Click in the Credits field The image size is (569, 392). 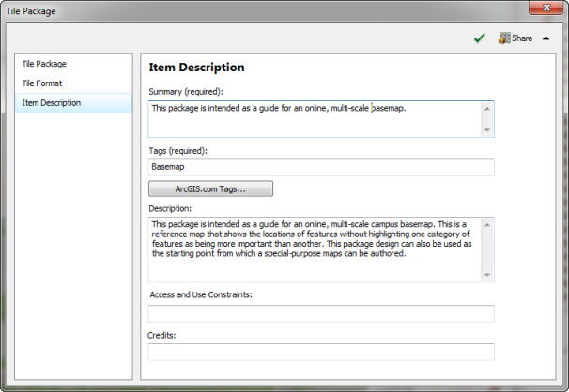tap(321, 352)
